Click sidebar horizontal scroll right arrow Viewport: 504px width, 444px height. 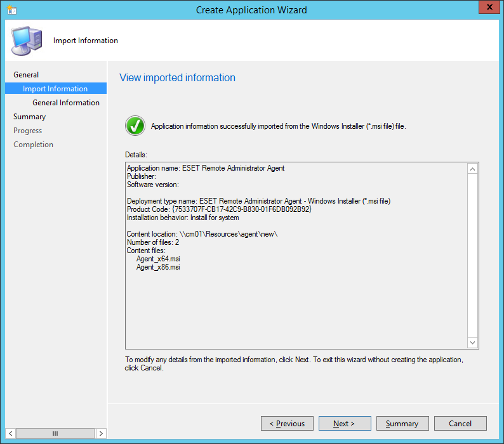[101, 433]
